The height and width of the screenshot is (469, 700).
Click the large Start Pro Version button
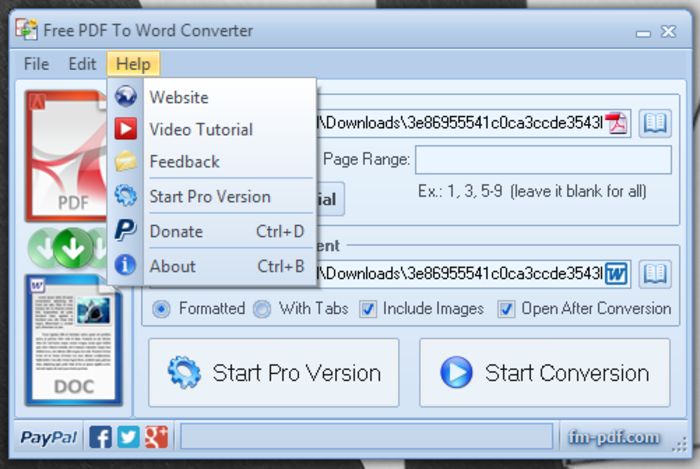(x=274, y=373)
